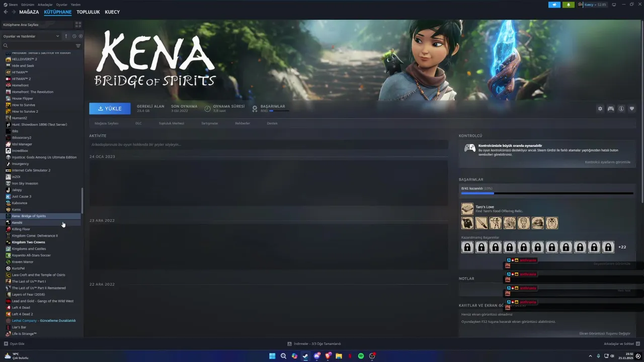This screenshot has width=644, height=362.
Task: Open Windows taskbar search
Action: tap(283, 356)
